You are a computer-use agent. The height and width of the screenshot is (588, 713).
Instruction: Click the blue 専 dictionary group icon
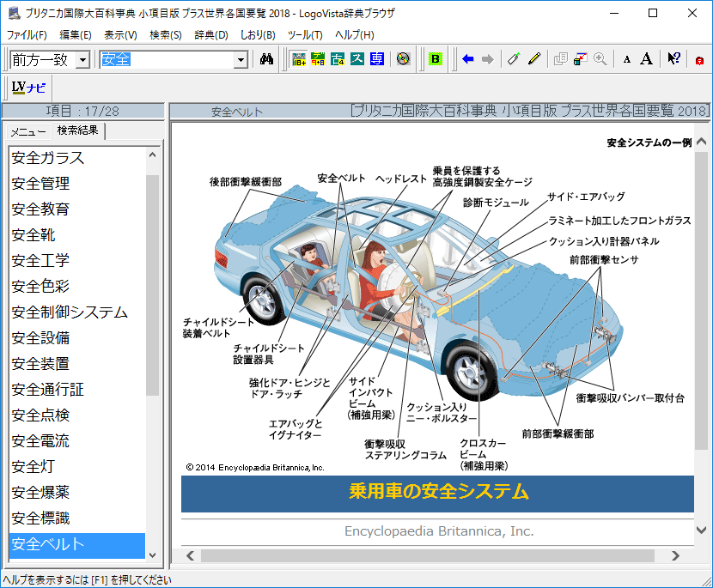(x=377, y=59)
